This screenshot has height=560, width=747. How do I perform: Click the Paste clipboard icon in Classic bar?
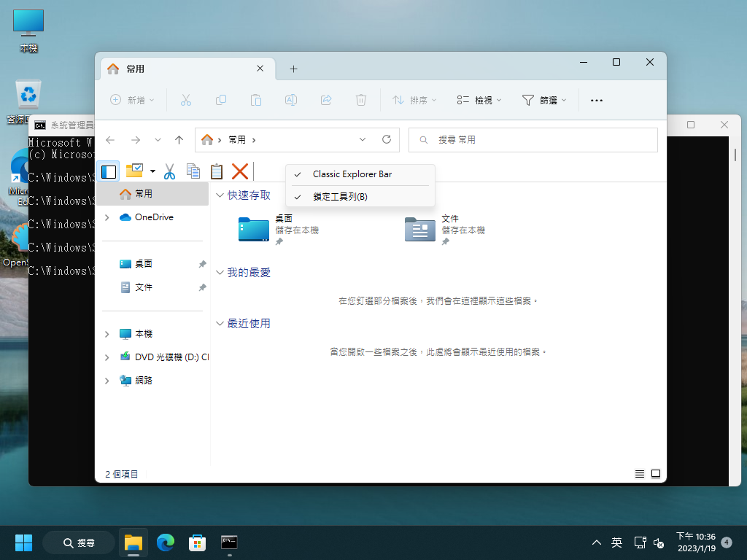click(x=215, y=171)
